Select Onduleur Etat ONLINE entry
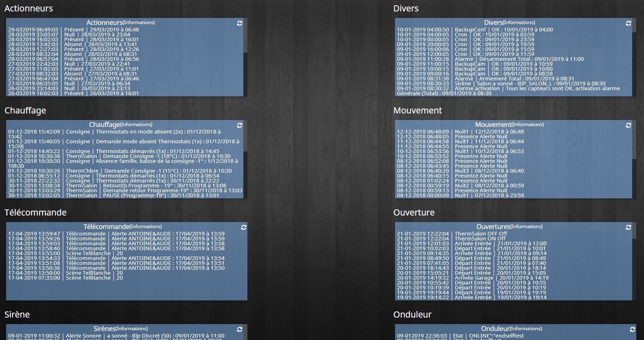This screenshot has width=644, height=340. [460, 336]
